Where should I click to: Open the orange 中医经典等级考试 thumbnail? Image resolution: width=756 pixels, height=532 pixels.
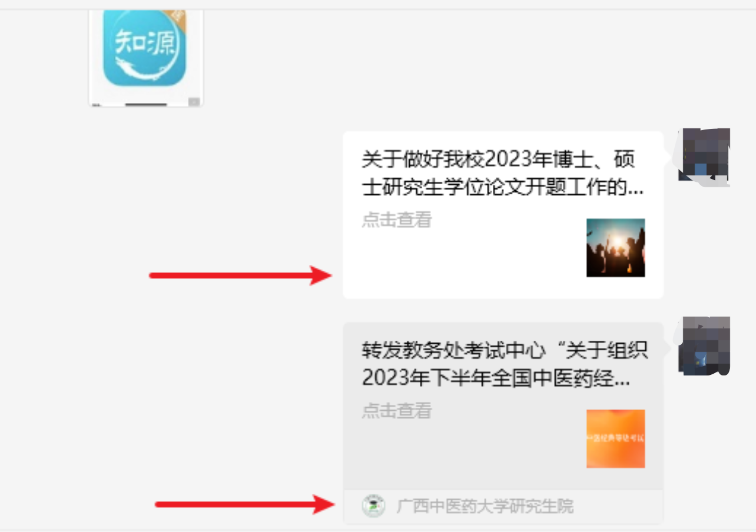click(x=615, y=438)
